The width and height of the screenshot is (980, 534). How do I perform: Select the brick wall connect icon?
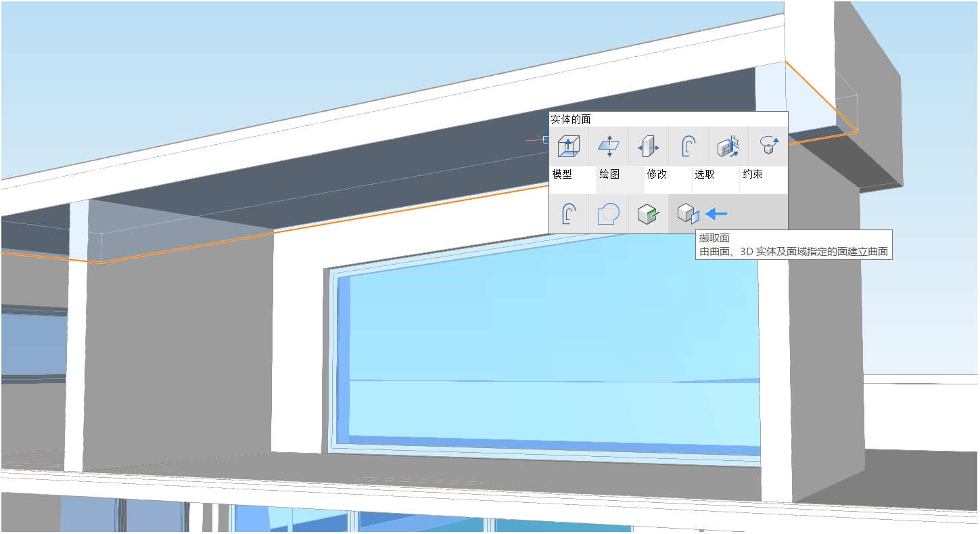728,146
